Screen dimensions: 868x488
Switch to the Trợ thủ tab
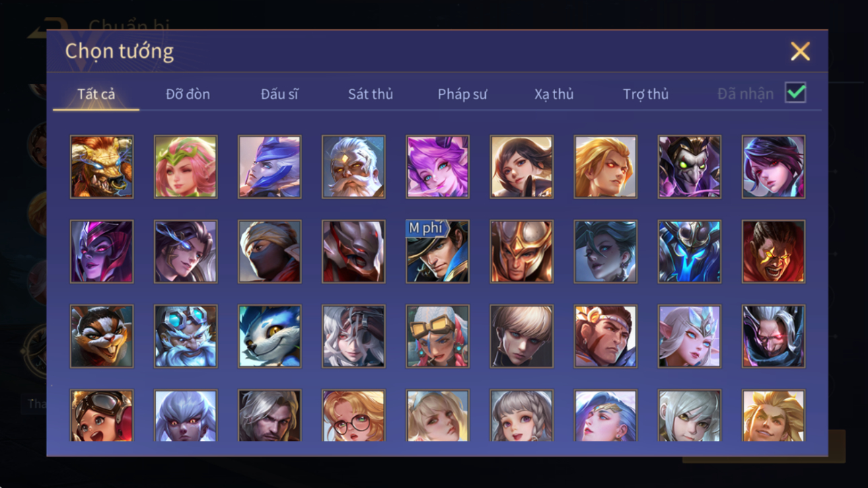[645, 94]
